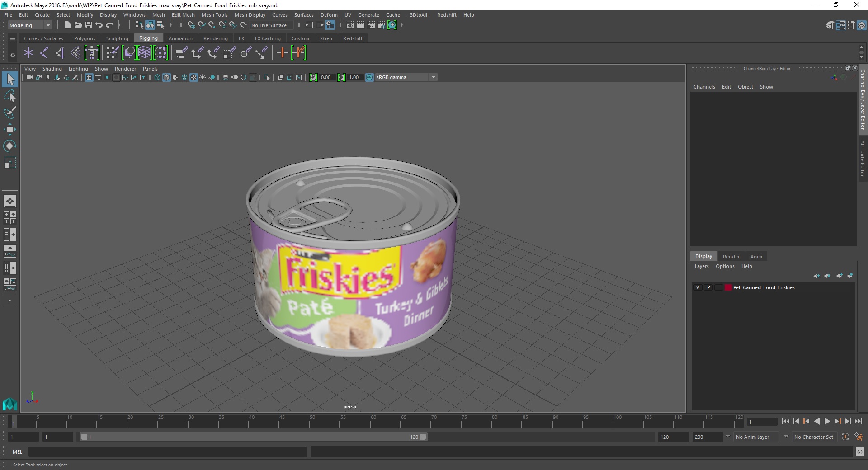
Task: Click the Create Locator icon on Rigging shelf
Action: click(x=28, y=53)
